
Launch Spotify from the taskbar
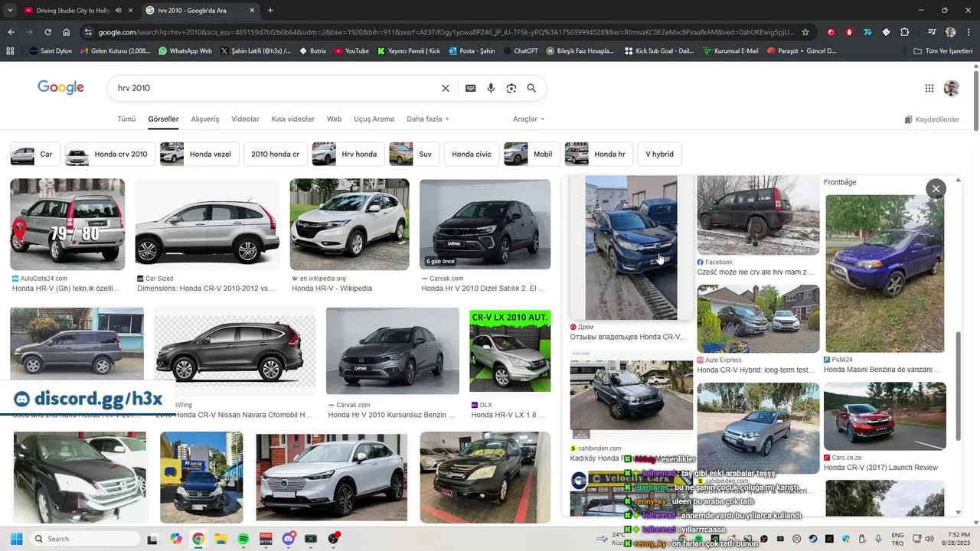click(243, 539)
